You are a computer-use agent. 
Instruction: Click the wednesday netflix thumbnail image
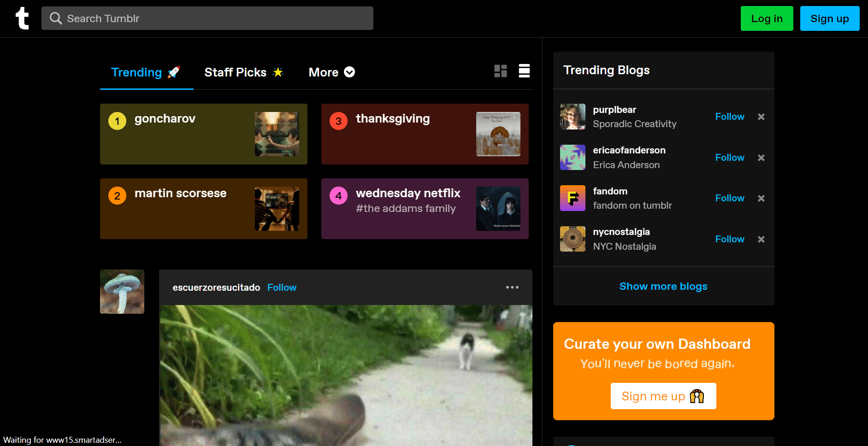(498, 209)
